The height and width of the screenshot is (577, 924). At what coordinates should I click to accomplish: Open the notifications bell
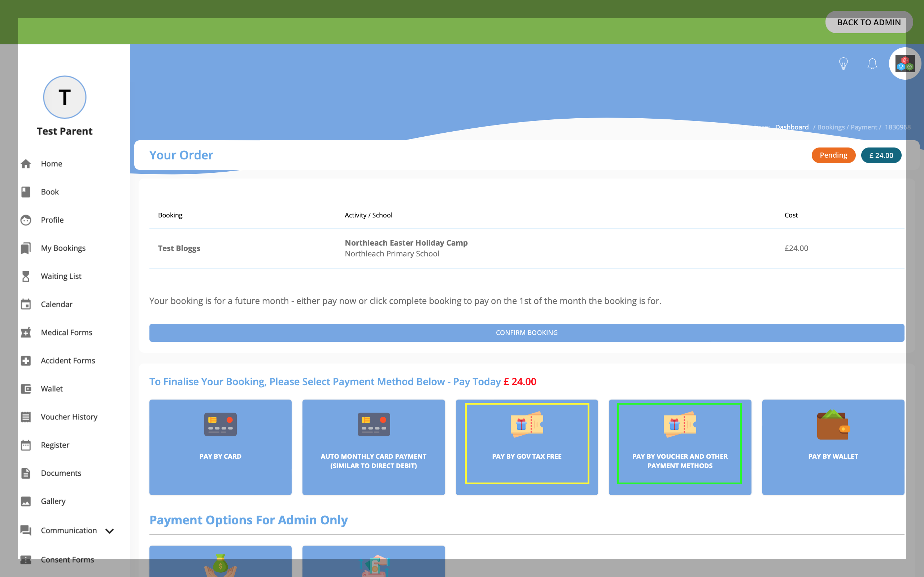tap(872, 63)
